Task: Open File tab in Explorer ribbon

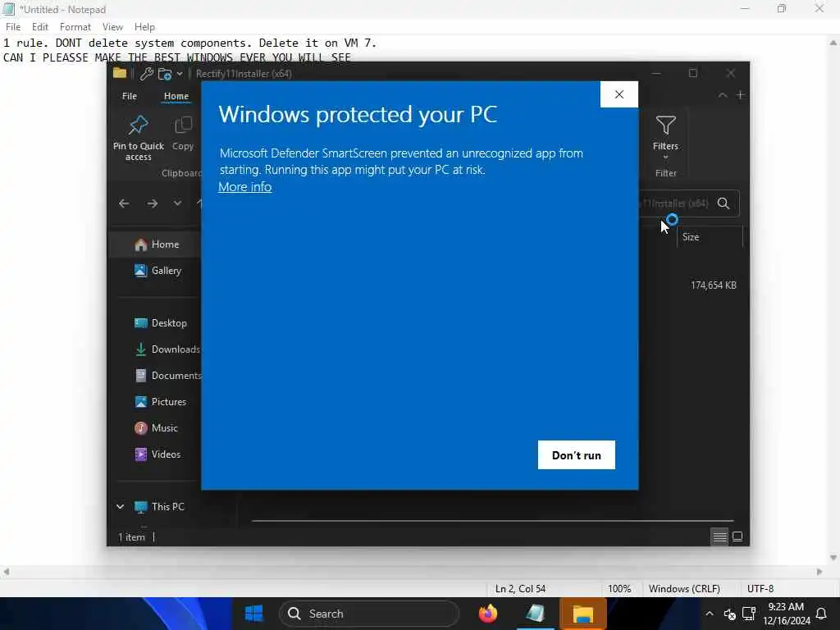Action: pos(130,96)
